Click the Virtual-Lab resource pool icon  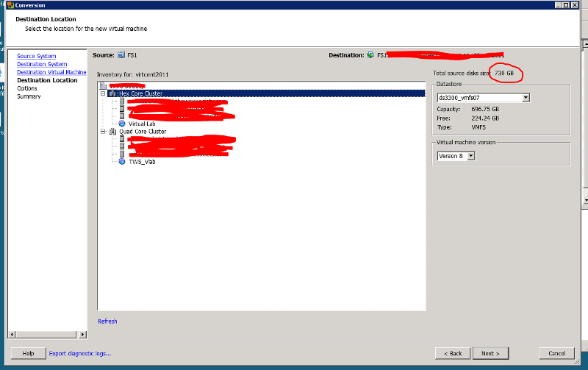coord(122,124)
